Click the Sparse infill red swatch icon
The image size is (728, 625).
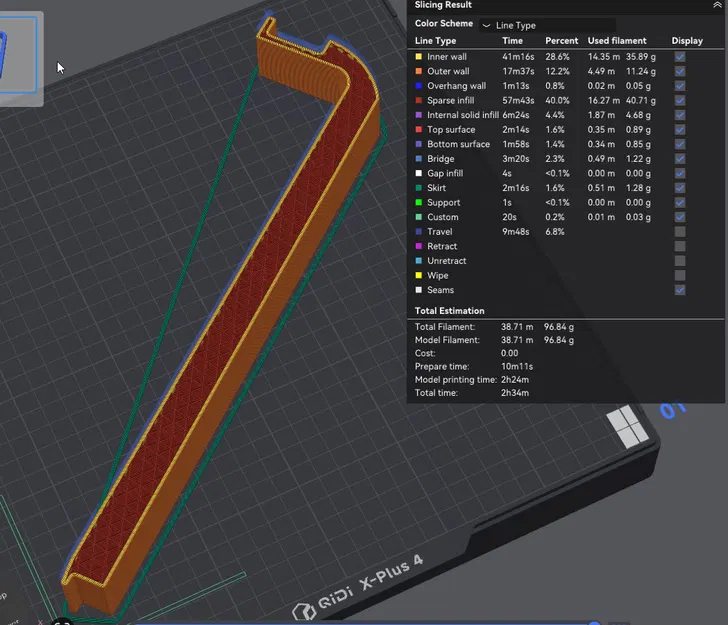click(418, 100)
